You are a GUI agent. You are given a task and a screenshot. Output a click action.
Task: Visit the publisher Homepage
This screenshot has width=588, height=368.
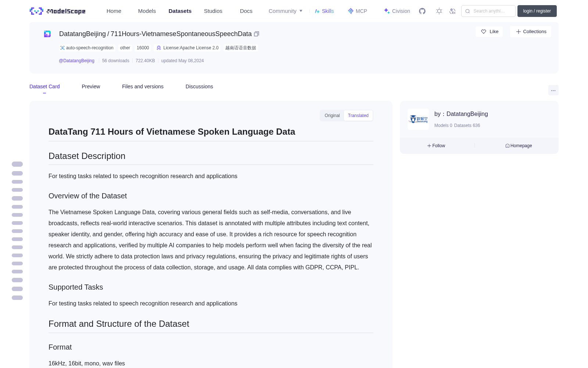click(x=519, y=146)
